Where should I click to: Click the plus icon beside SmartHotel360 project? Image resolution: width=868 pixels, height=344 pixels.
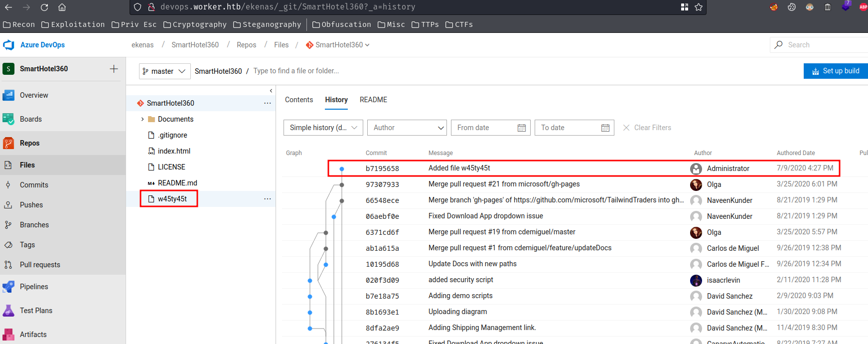(x=114, y=69)
